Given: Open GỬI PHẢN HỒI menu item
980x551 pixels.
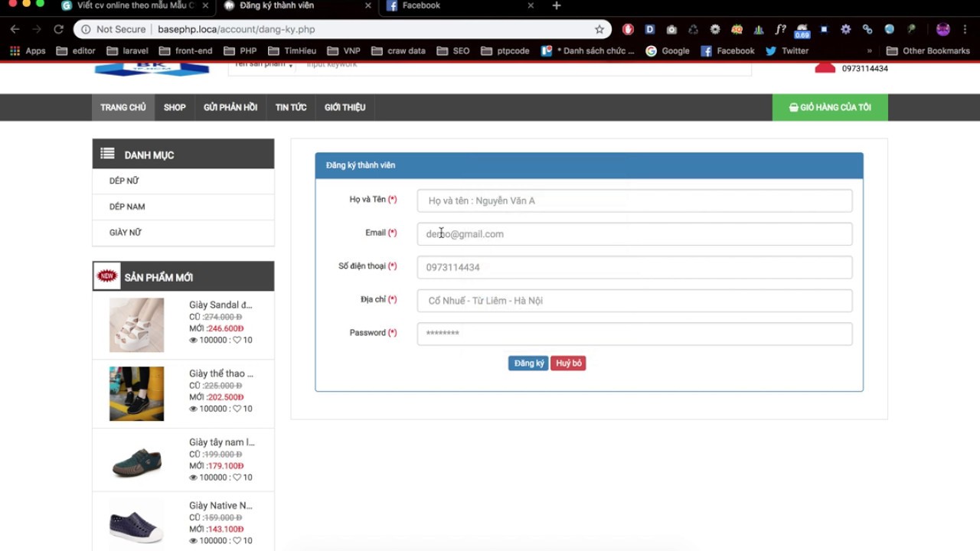Looking at the screenshot, I should pyautogui.click(x=230, y=107).
